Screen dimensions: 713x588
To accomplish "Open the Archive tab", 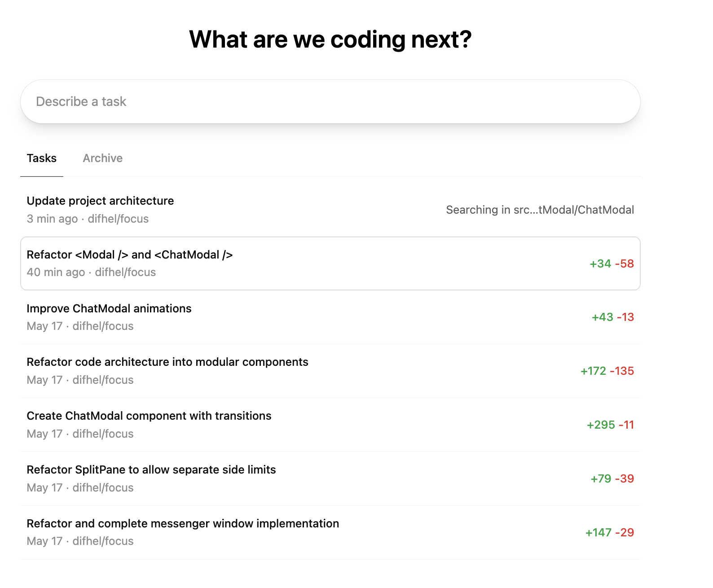I will click(x=103, y=158).
